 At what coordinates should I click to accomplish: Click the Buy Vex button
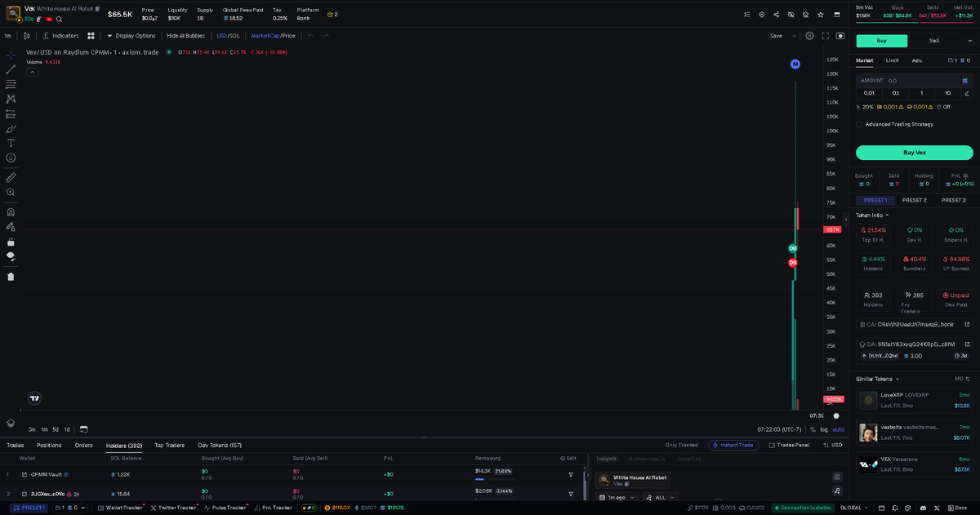tap(914, 153)
